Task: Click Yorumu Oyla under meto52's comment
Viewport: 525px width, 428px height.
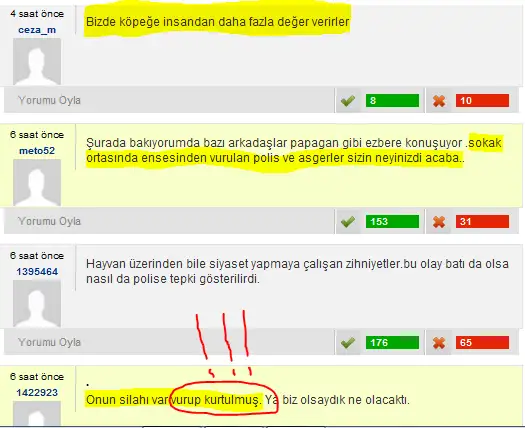Action: point(49,221)
